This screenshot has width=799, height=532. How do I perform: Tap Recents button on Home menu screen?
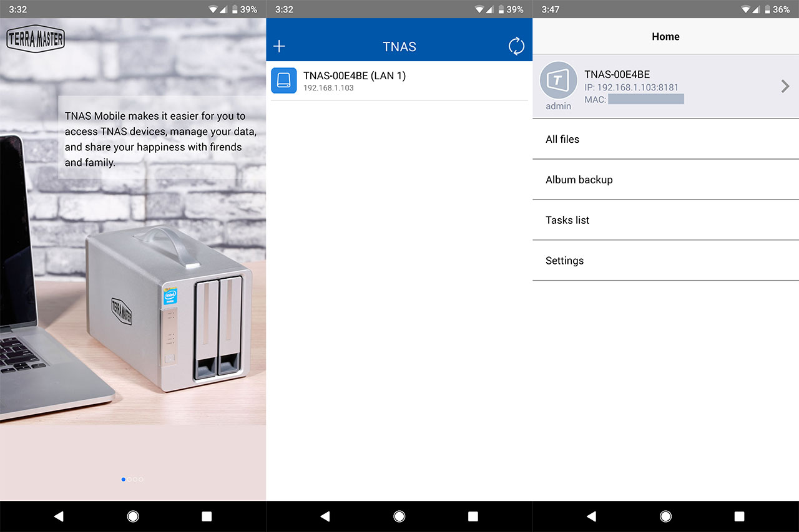[x=740, y=516]
